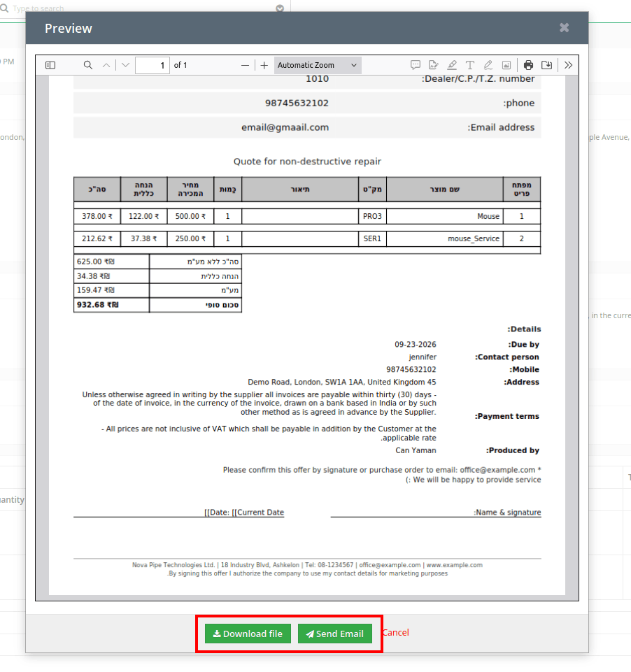
Task: Click the 'Can Yaman' producer name
Action: point(416,450)
